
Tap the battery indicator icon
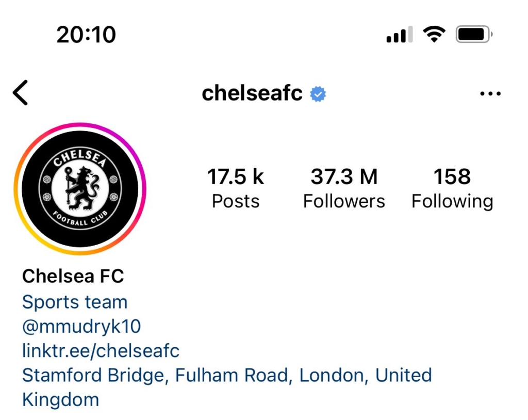point(474,34)
